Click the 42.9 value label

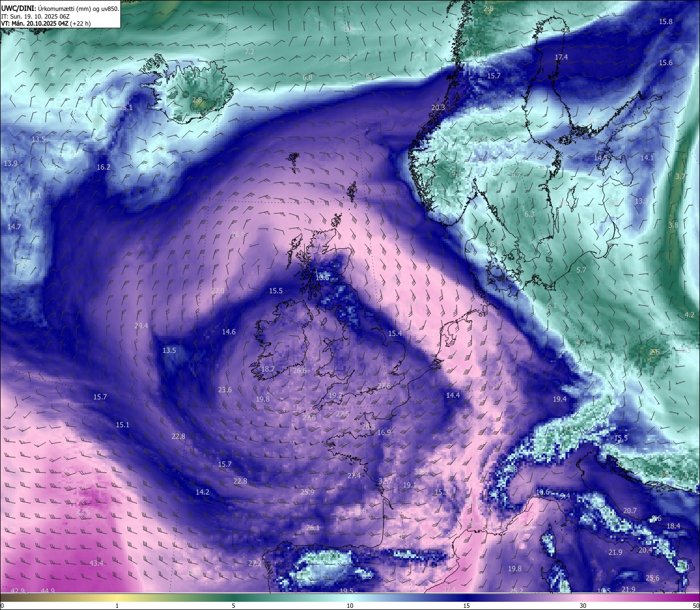tap(18, 591)
